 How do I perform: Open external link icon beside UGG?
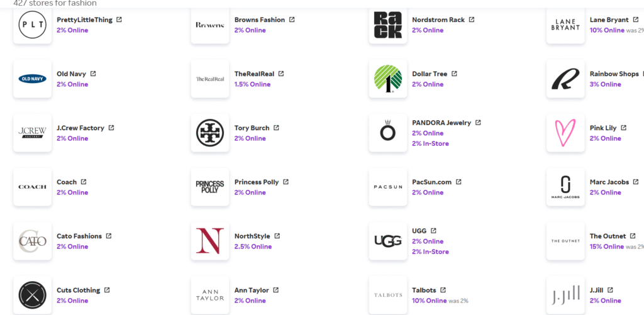[x=433, y=230]
